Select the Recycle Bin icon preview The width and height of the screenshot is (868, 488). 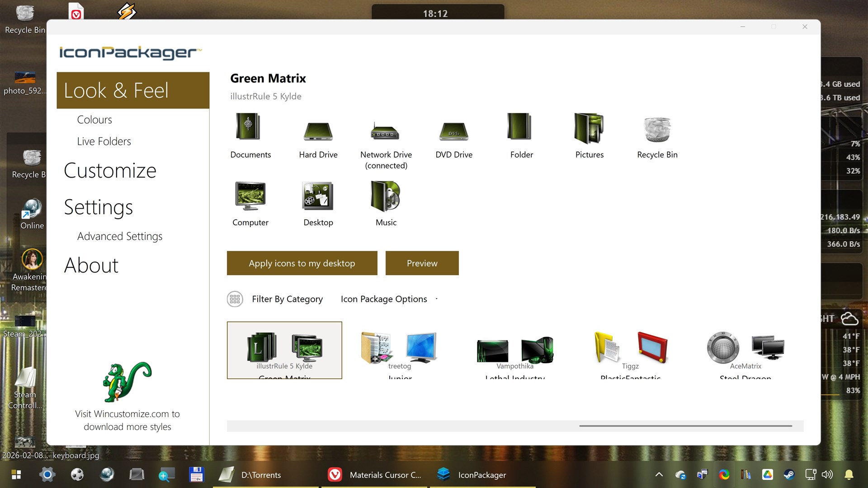coord(657,129)
